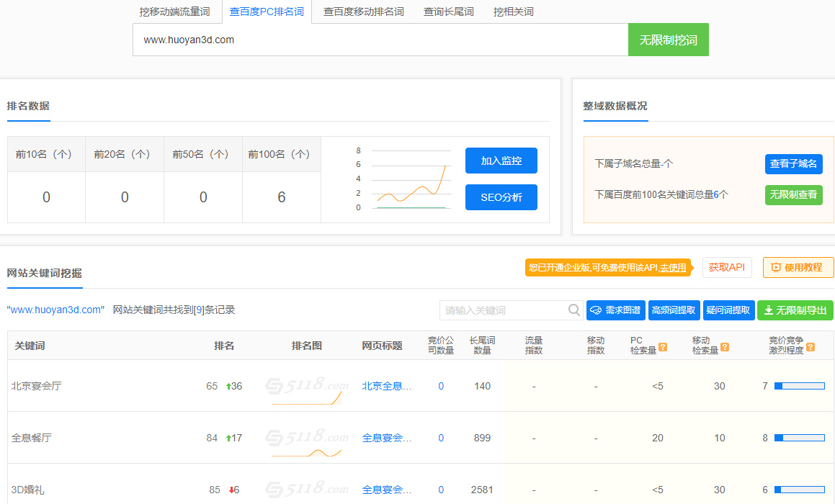Click the 竞价公司数量 value 0 for 北京宴会厅

click(441, 387)
